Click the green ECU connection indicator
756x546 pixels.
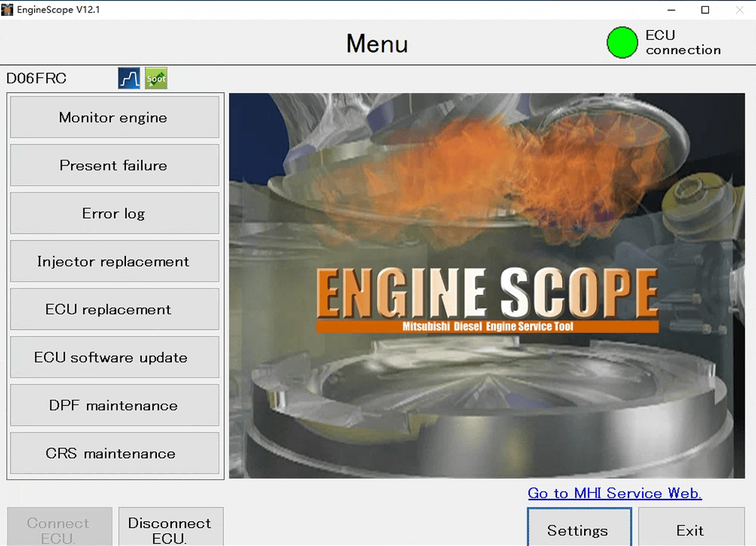click(622, 43)
